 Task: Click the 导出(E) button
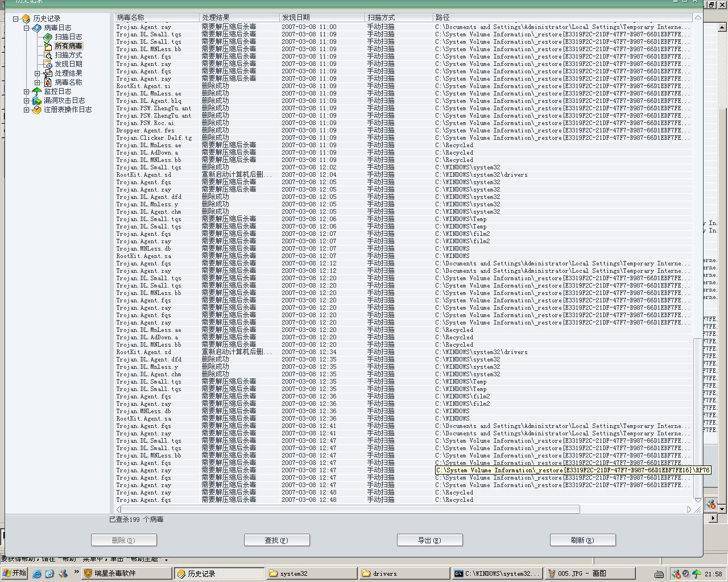click(x=430, y=541)
